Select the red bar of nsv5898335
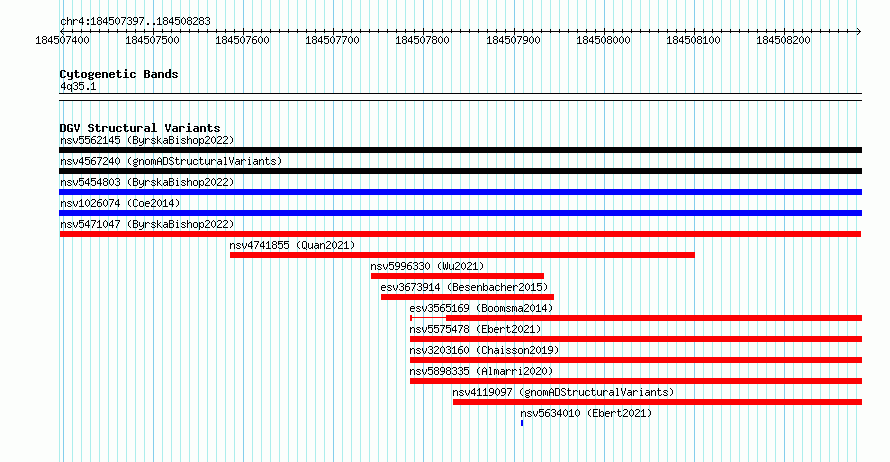The width and height of the screenshot is (890, 462). (x=636, y=381)
